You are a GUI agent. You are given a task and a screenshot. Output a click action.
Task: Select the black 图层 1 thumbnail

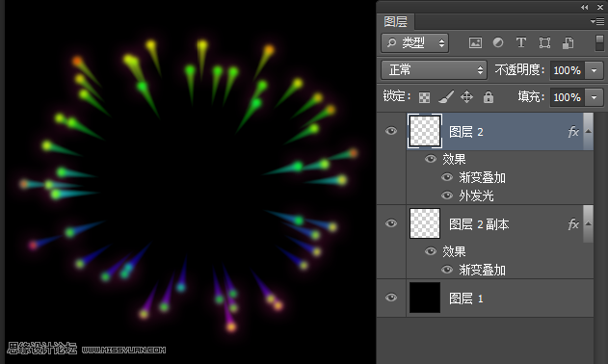[425, 298]
